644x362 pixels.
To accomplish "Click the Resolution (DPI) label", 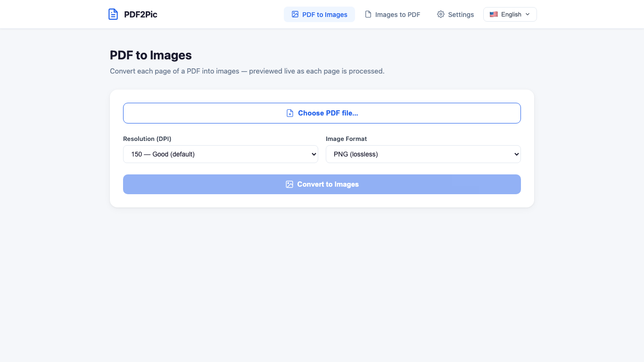I will click(147, 139).
